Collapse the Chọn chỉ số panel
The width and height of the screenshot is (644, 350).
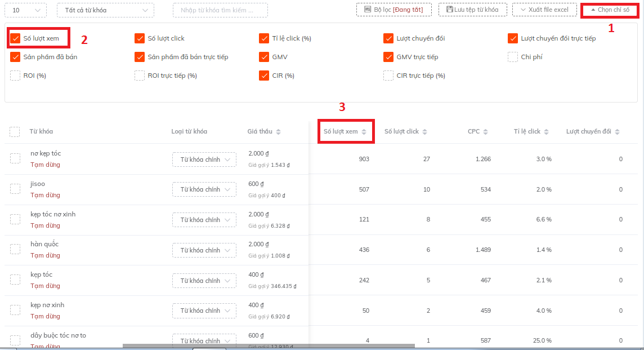610,10
